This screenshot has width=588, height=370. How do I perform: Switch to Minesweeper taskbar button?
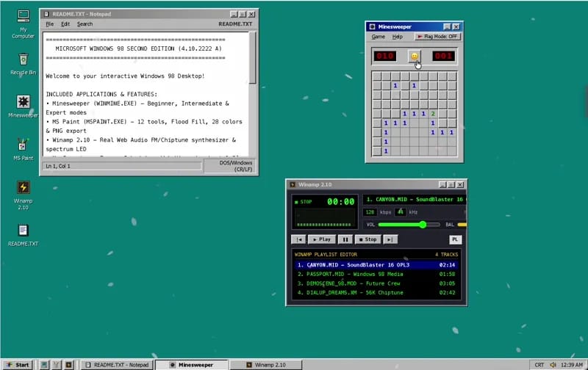tap(191, 365)
